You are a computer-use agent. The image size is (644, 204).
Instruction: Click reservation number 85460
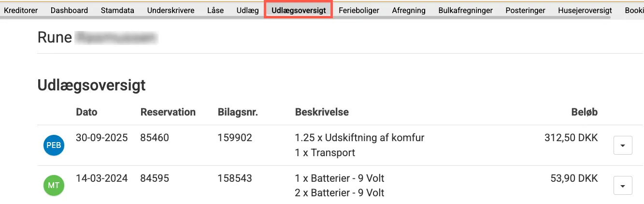[x=155, y=138]
